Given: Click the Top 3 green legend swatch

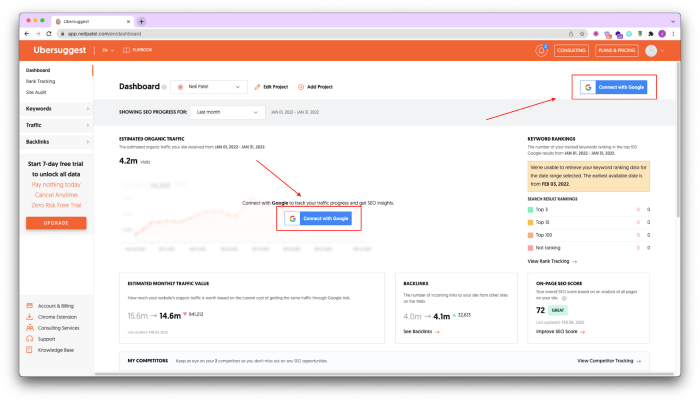Looking at the screenshot, I should tap(530, 209).
